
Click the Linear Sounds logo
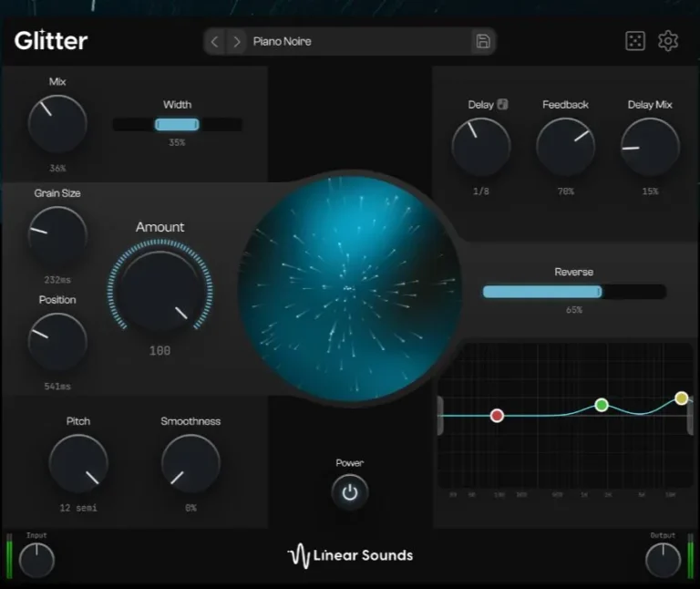click(x=350, y=555)
